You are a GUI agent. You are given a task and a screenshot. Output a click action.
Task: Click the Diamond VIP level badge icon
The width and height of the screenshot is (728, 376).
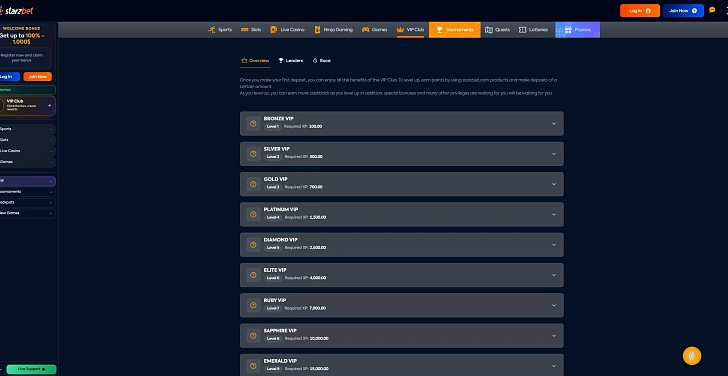(253, 245)
